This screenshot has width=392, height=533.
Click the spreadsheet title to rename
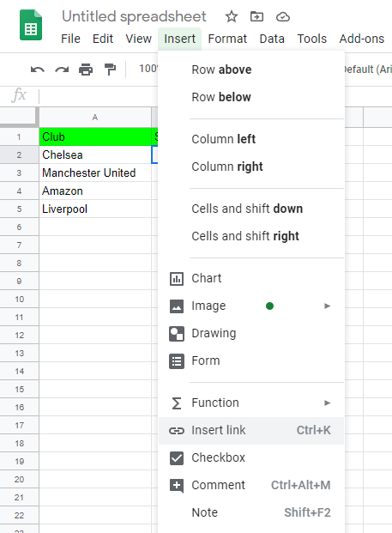point(134,16)
